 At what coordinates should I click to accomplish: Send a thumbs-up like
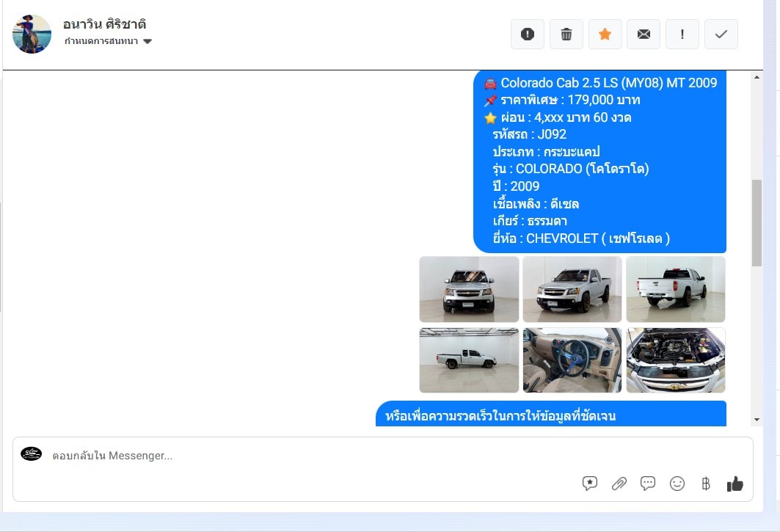[x=735, y=484]
